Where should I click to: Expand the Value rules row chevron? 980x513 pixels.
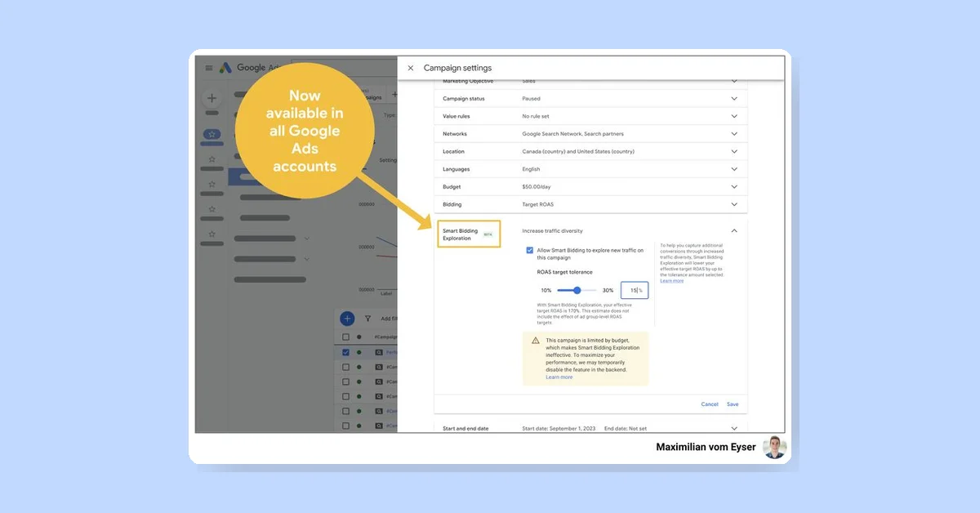(733, 116)
